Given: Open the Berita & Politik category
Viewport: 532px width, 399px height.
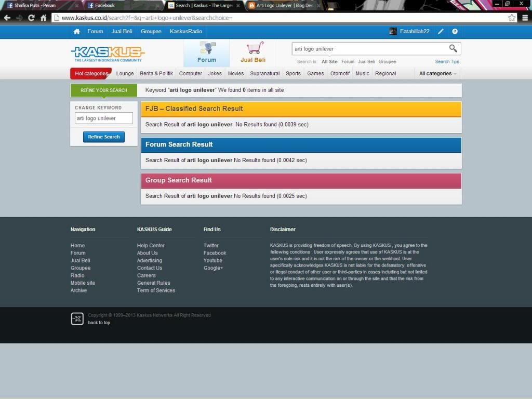Looking at the screenshot, I should coord(156,74).
